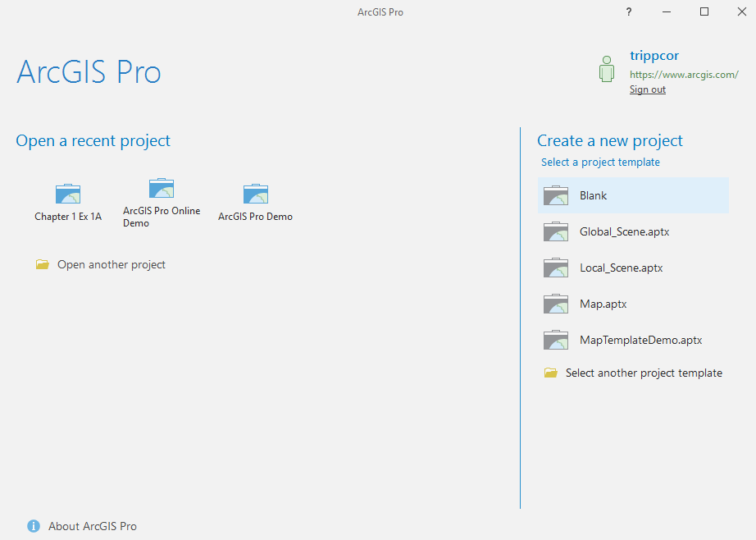Select the Blank template label

[593, 195]
